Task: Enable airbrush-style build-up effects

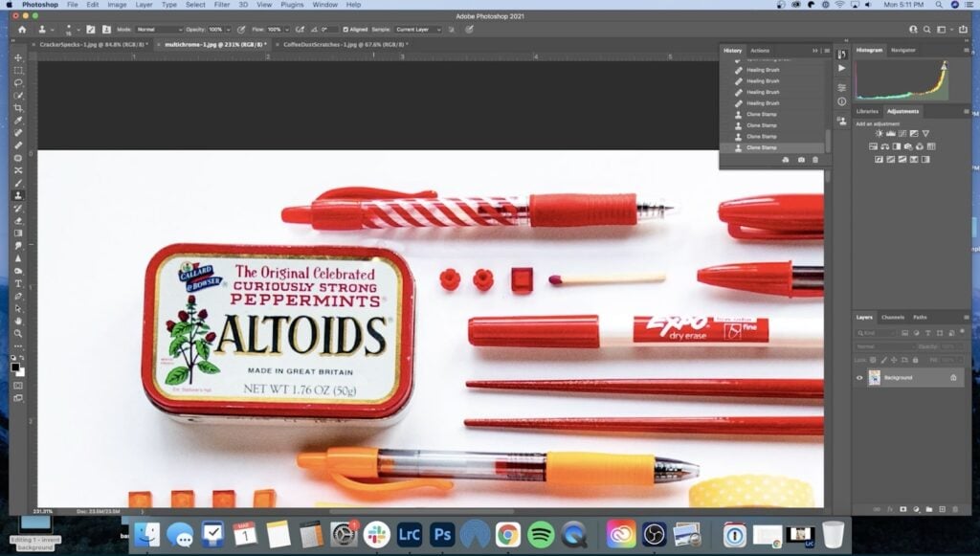Action: (300, 30)
